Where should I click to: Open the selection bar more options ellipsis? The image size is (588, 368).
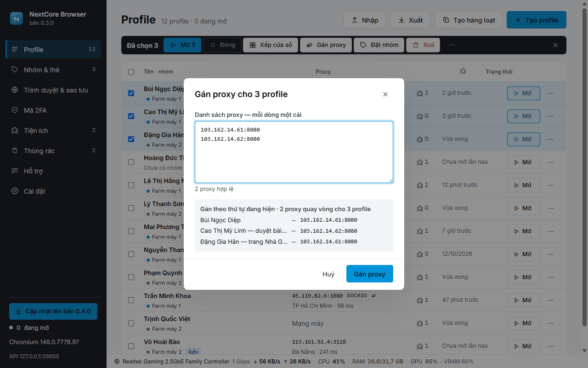pos(452,45)
